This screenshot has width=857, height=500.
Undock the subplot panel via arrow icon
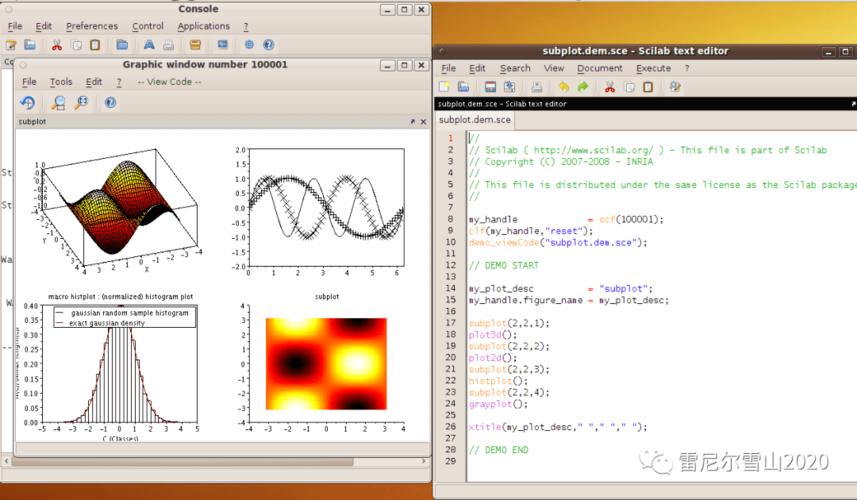pos(413,121)
